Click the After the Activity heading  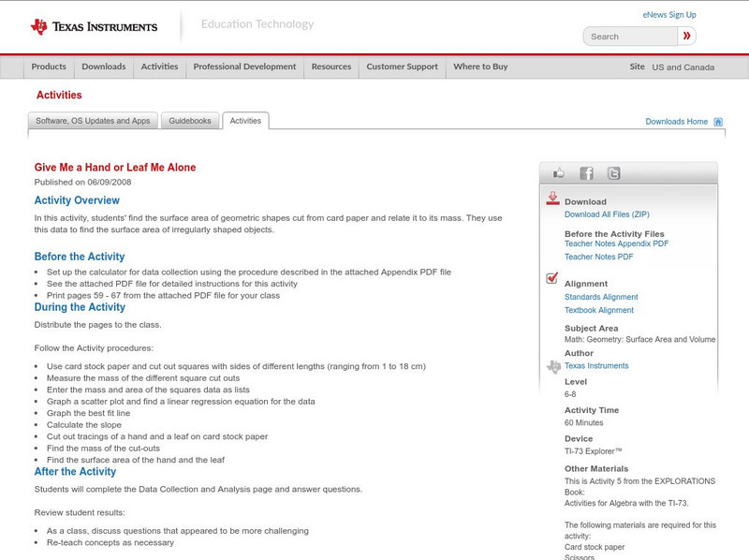point(75,472)
